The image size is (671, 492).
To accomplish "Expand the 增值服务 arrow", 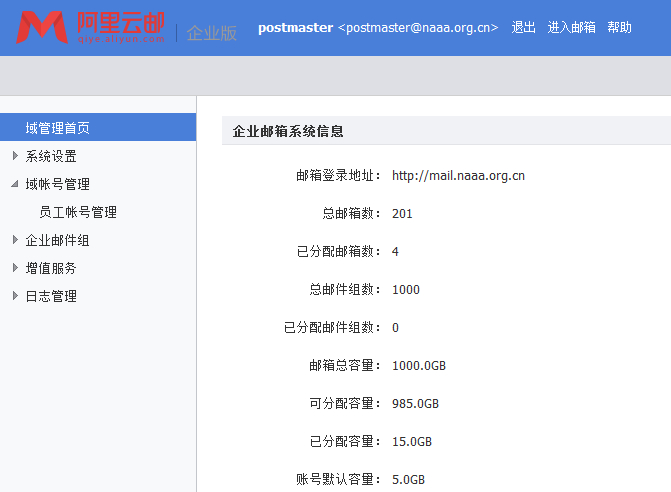I will (15, 268).
